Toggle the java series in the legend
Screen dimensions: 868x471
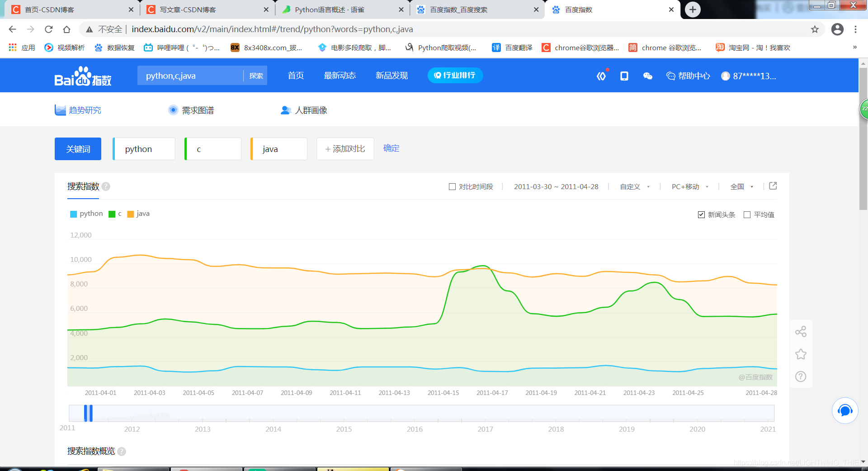click(138, 214)
